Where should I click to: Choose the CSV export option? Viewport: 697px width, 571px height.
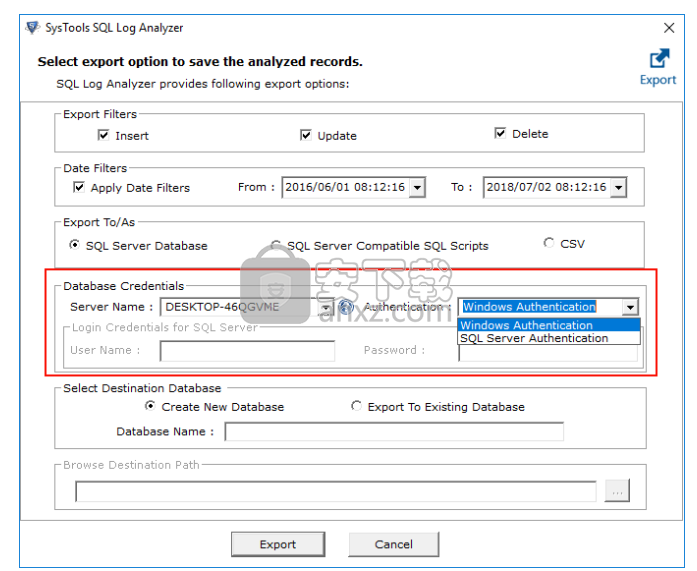pos(549,243)
